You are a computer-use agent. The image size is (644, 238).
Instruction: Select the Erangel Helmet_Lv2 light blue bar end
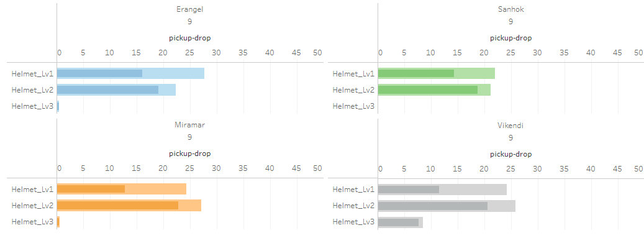(167, 89)
